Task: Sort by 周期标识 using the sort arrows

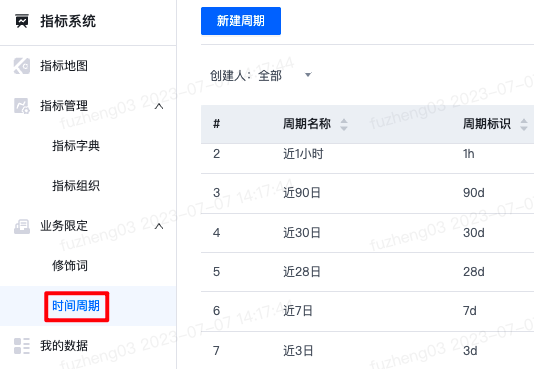Action: coord(524,124)
